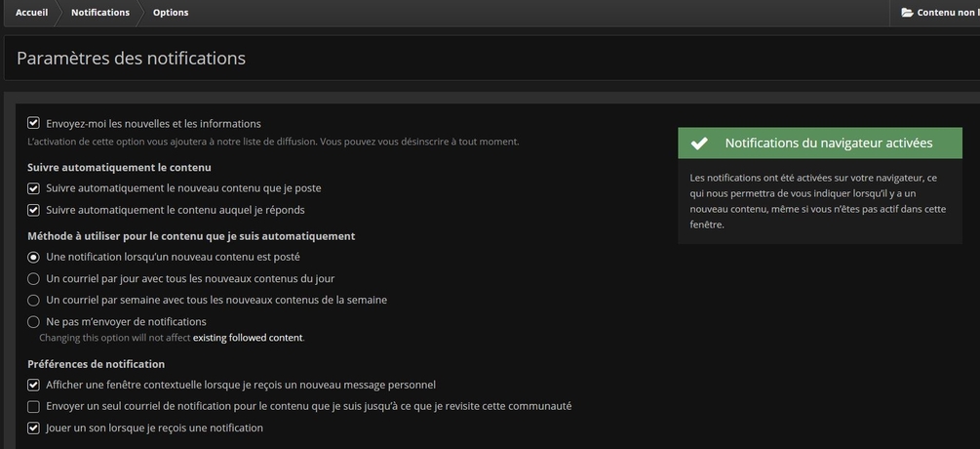Screen dimensions: 980x449
Task: Toggle Suivre automatiquement le contenu auquel je réponds
Action: 34,210
